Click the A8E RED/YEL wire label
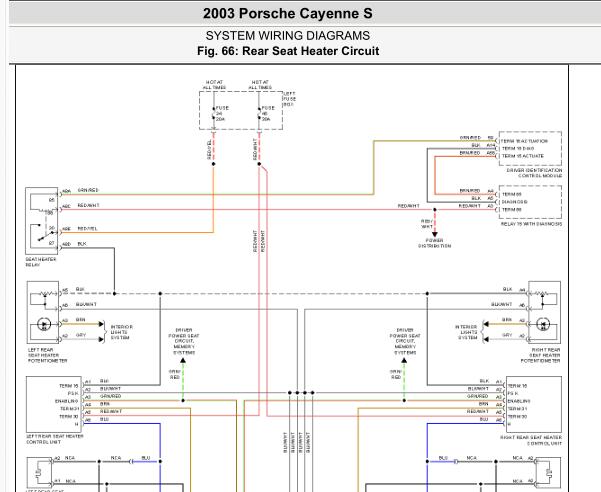Screen dimensions: 601x492 [87, 228]
